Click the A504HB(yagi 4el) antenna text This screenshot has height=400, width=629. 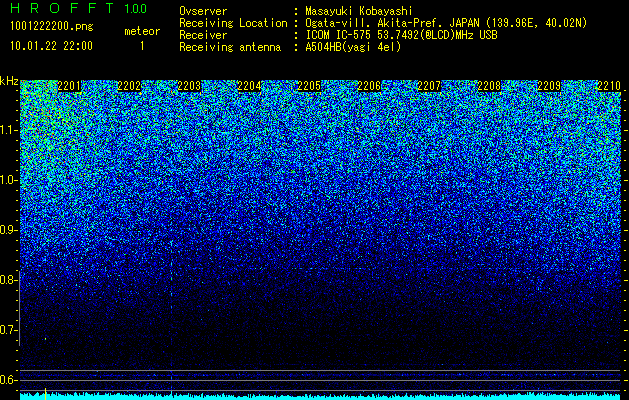click(353, 47)
